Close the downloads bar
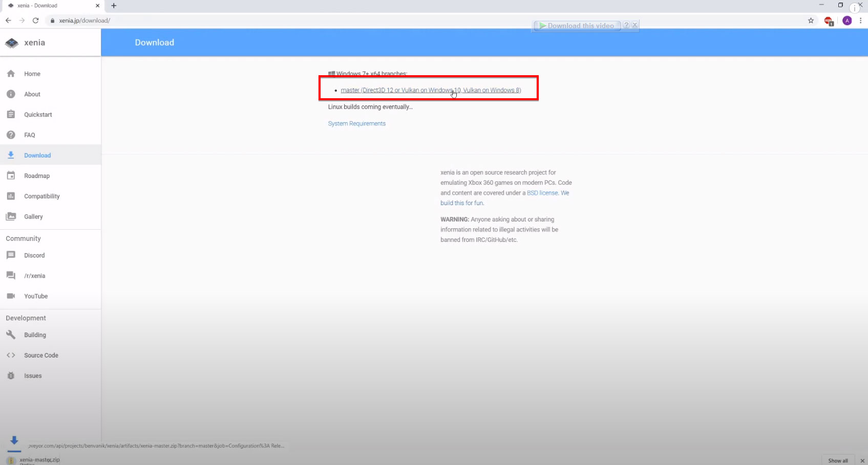The width and height of the screenshot is (868, 465). [862, 460]
